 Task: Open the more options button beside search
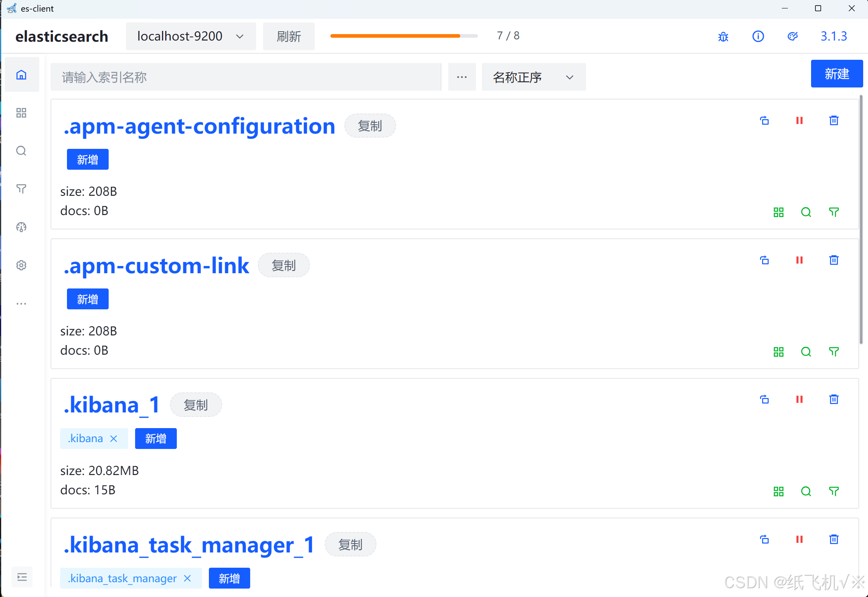(462, 77)
